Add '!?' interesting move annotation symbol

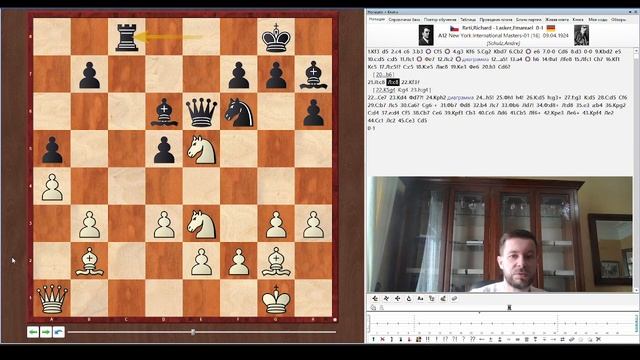446,339
